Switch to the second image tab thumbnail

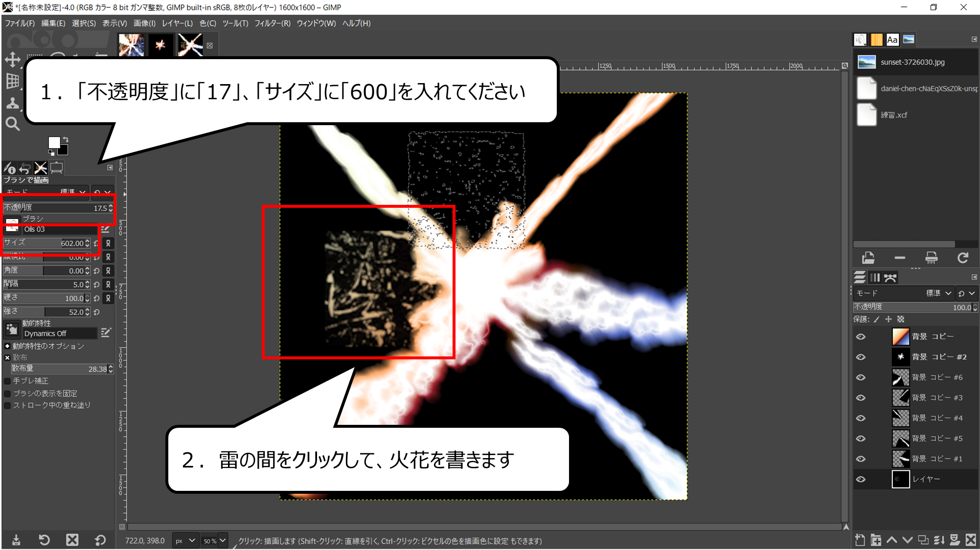(x=160, y=45)
